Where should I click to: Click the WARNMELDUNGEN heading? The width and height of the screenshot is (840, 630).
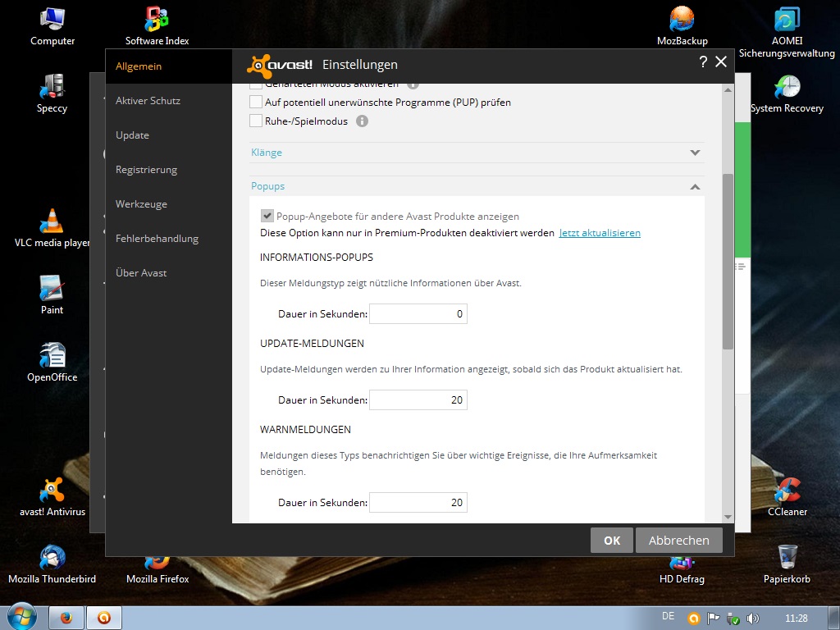pos(305,430)
